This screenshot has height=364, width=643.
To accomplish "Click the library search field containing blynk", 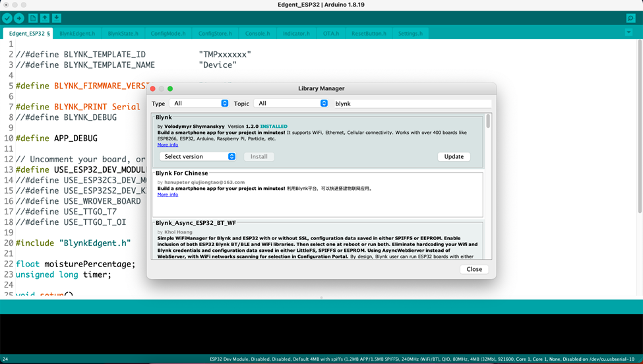I will coord(412,104).
